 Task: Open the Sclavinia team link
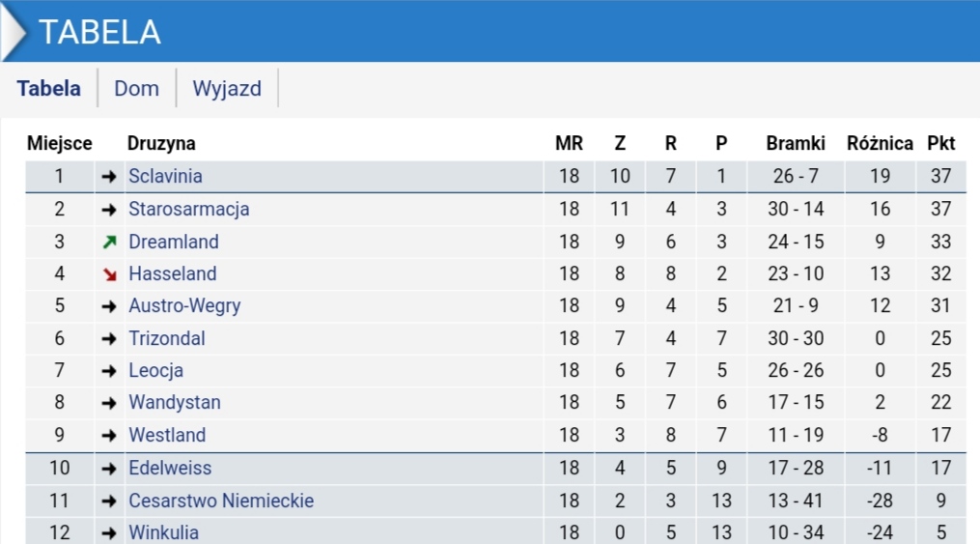165,177
